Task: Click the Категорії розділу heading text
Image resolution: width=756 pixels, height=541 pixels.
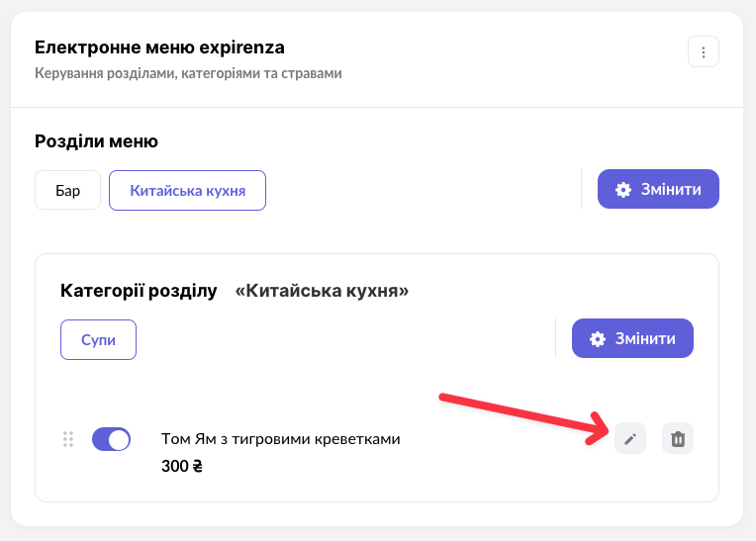Action: 139,291
